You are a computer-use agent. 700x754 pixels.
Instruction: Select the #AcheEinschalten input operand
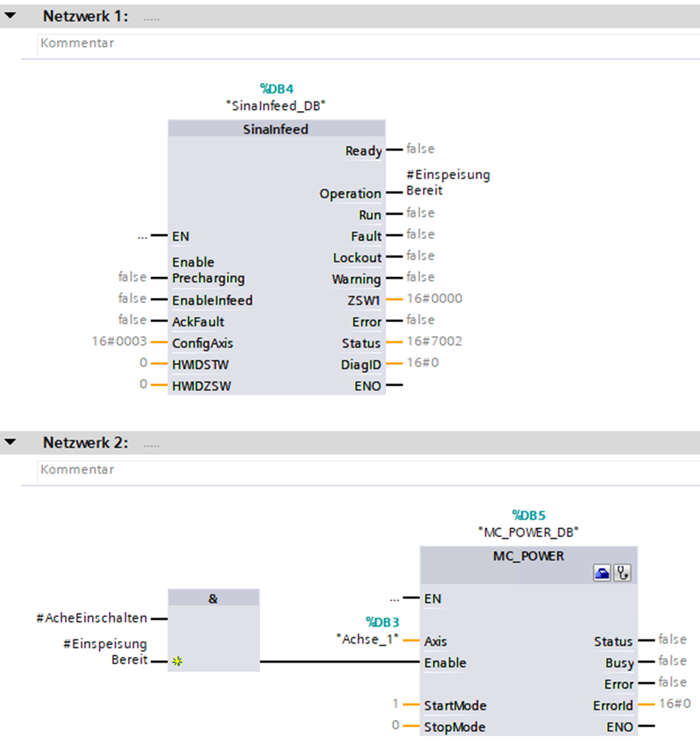click(91, 618)
